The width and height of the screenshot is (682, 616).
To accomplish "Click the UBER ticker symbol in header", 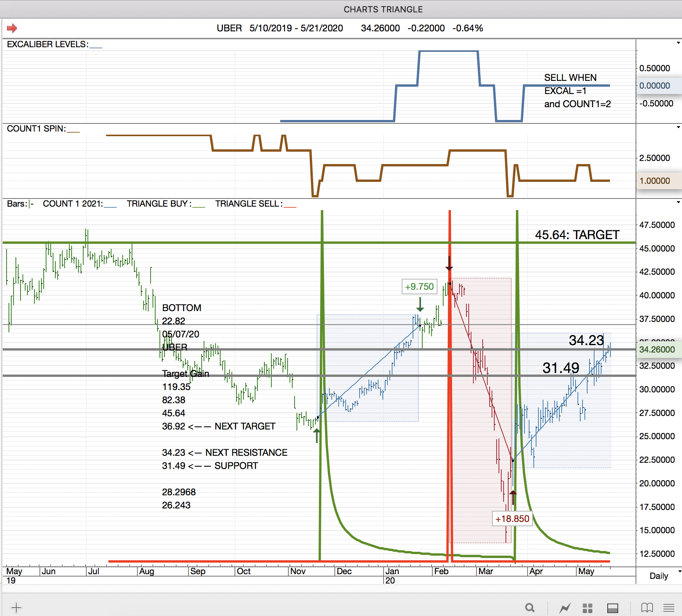I will (x=229, y=28).
